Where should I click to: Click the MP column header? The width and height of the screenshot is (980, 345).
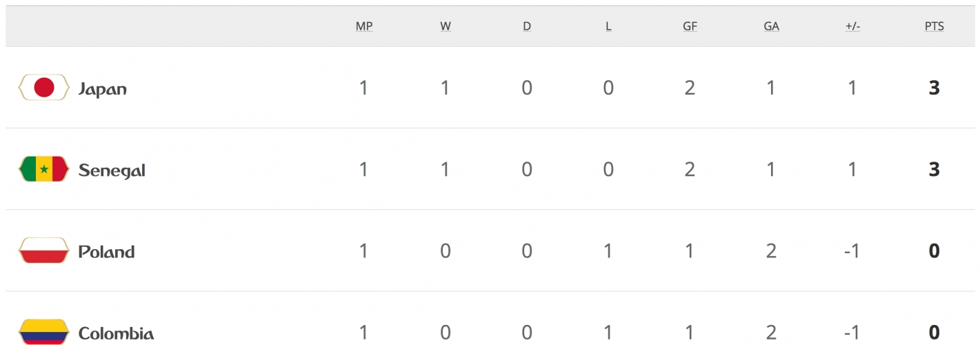pyautogui.click(x=364, y=26)
